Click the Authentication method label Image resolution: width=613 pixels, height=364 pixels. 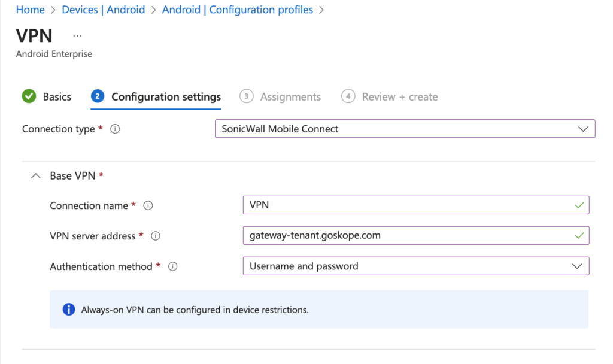click(101, 266)
